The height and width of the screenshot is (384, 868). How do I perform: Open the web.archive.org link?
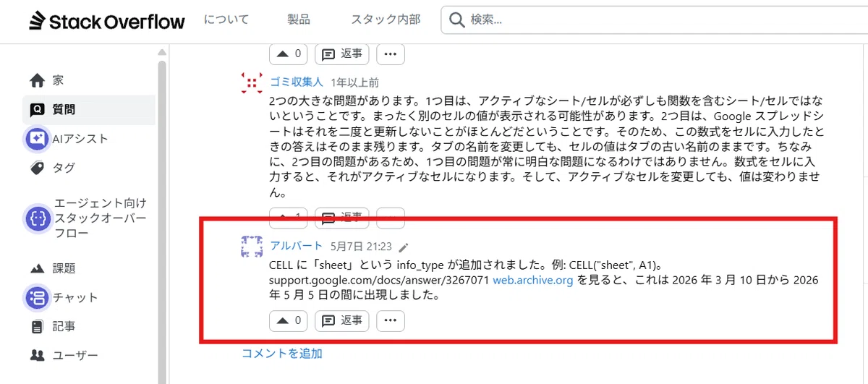(x=533, y=280)
